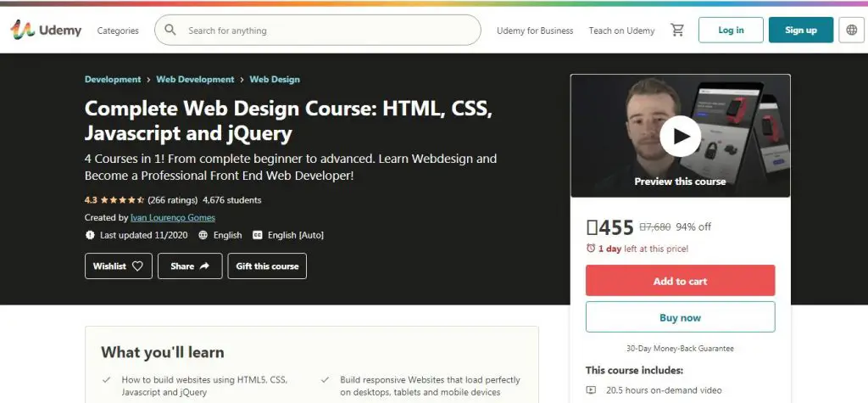This screenshot has height=403, width=868.
Task: Open the shopping cart icon
Action: click(677, 31)
